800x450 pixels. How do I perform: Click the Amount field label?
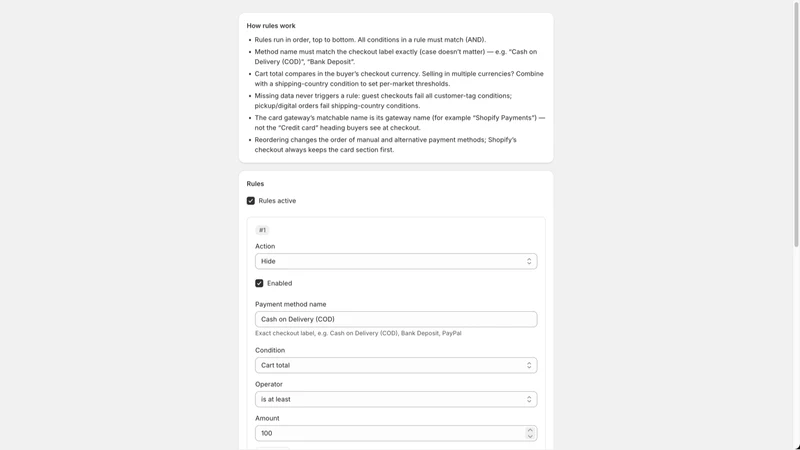tap(267, 418)
